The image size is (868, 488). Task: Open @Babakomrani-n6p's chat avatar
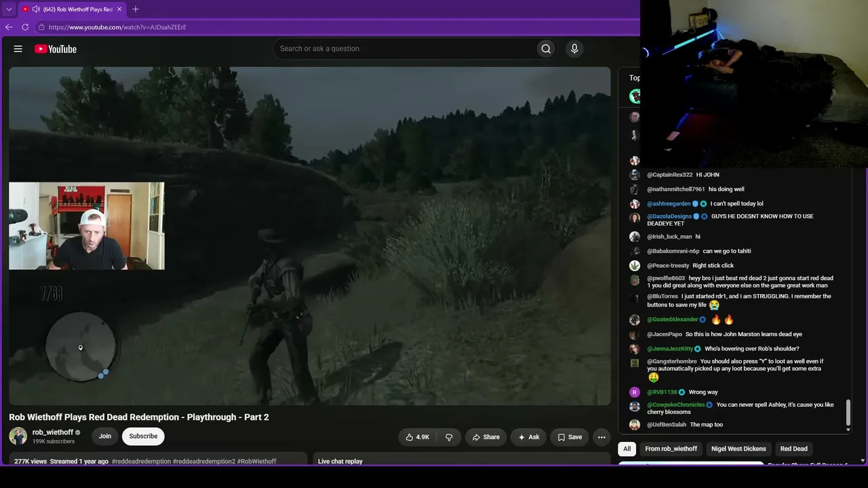pyautogui.click(x=635, y=251)
